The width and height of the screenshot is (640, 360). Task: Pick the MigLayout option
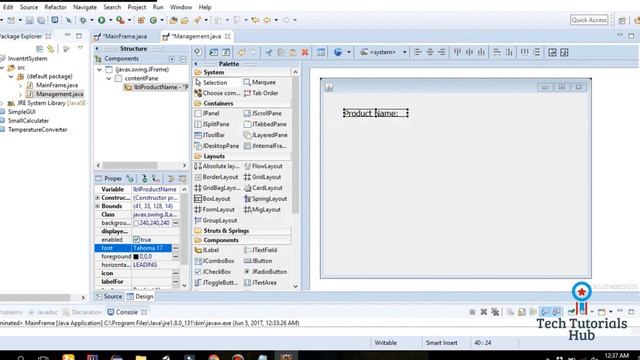pyautogui.click(x=262, y=209)
